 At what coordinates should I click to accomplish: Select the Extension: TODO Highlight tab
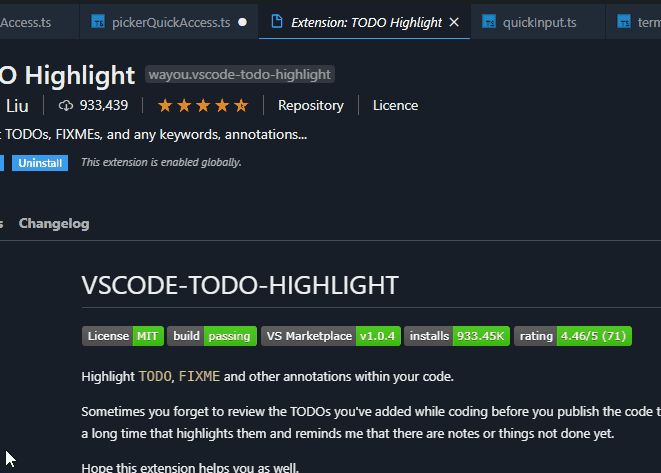(365, 22)
